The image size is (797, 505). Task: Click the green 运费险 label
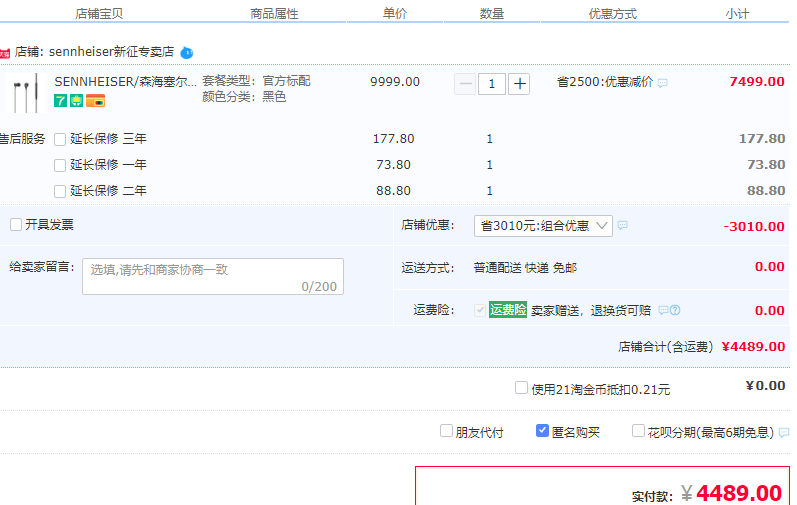(508, 309)
